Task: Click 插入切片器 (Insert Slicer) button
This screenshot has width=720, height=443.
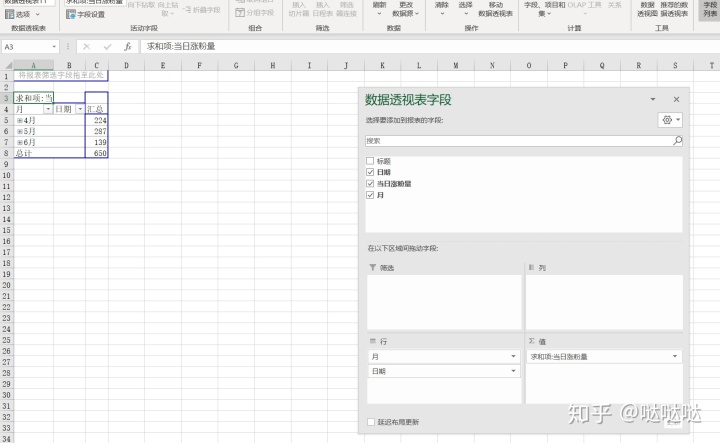Action: coord(298,9)
